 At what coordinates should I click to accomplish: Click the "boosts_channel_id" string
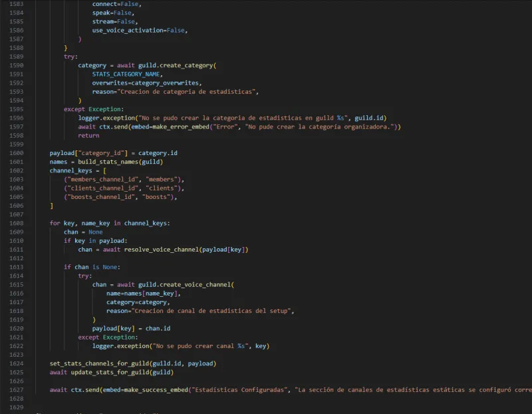(101, 197)
